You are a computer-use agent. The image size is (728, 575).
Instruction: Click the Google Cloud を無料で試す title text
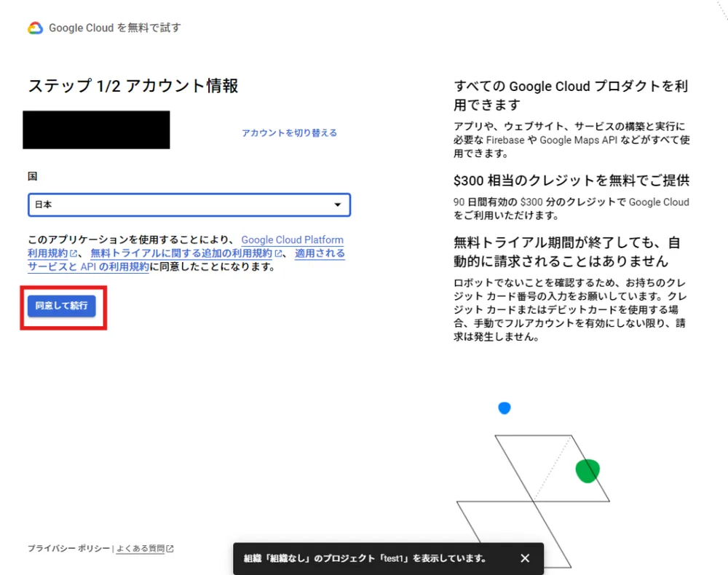pyautogui.click(x=115, y=28)
